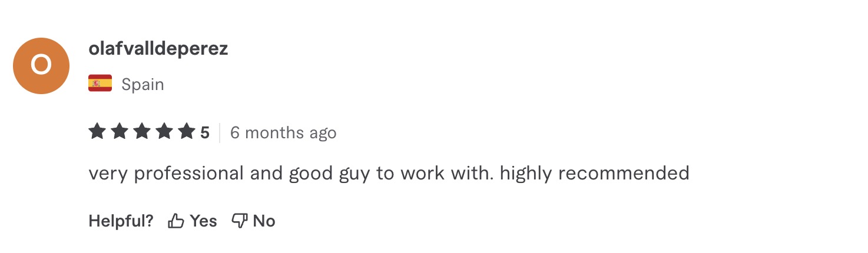Click the fourth star in the rating
Viewport: 868px width, 253px height.
[164, 132]
